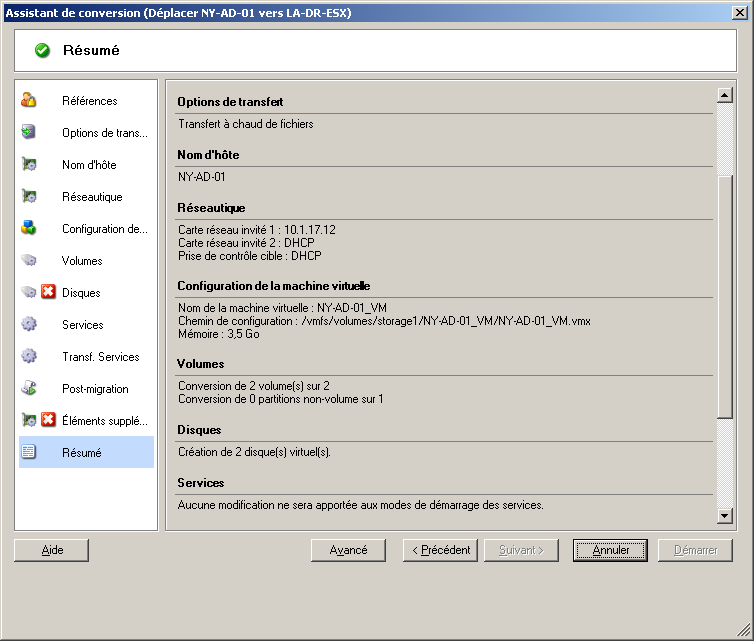Click the Post-migration icon

tap(29, 388)
